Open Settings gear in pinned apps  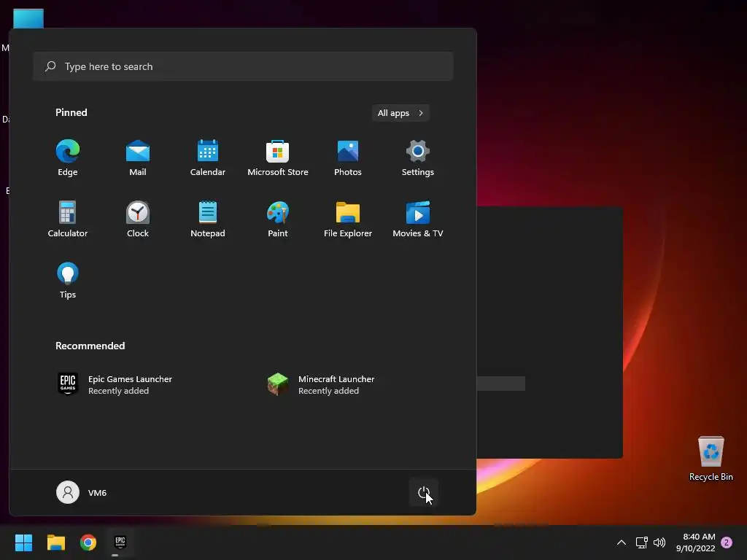click(418, 158)
